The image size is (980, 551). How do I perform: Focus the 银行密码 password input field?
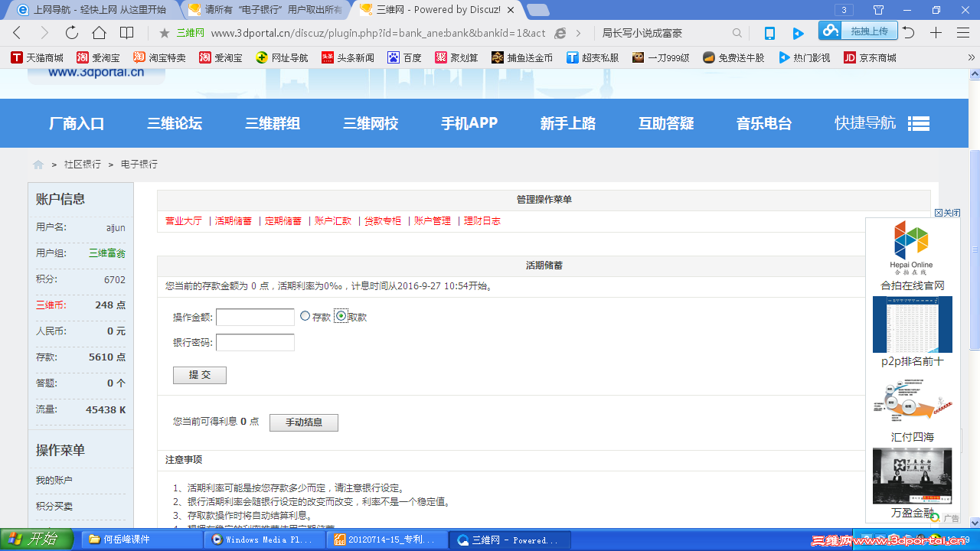255,342
